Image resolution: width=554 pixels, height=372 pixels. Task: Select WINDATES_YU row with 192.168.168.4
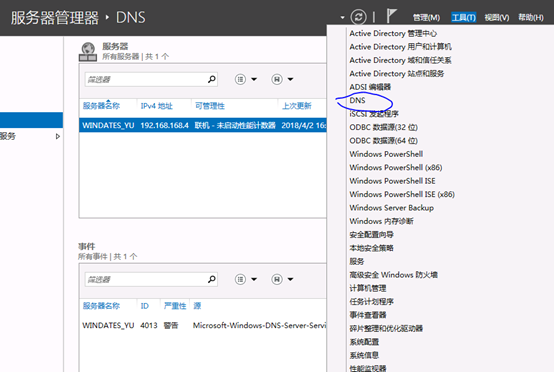(203, 125)
